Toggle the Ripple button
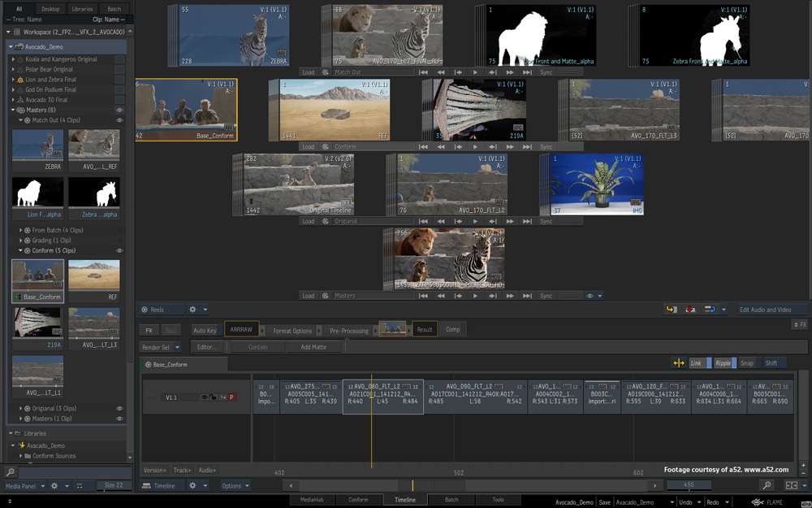 tap(725, 363)
